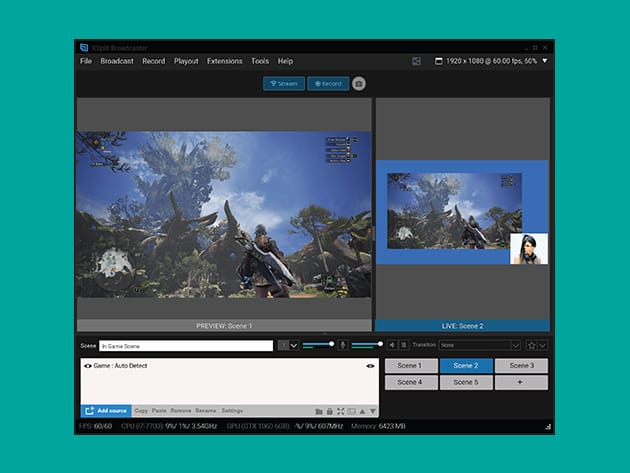Click the Add source button
Viewport: 630px width, 473px height.
click(x=105, y=411)
